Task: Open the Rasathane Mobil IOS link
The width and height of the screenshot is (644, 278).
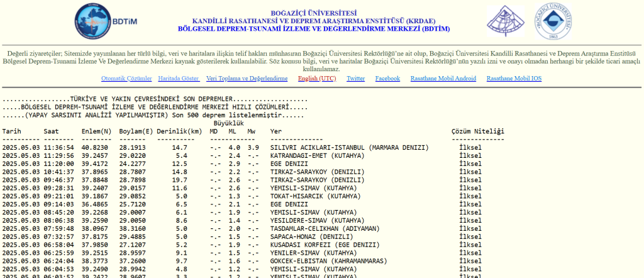Action: click(x=514, y=79)
